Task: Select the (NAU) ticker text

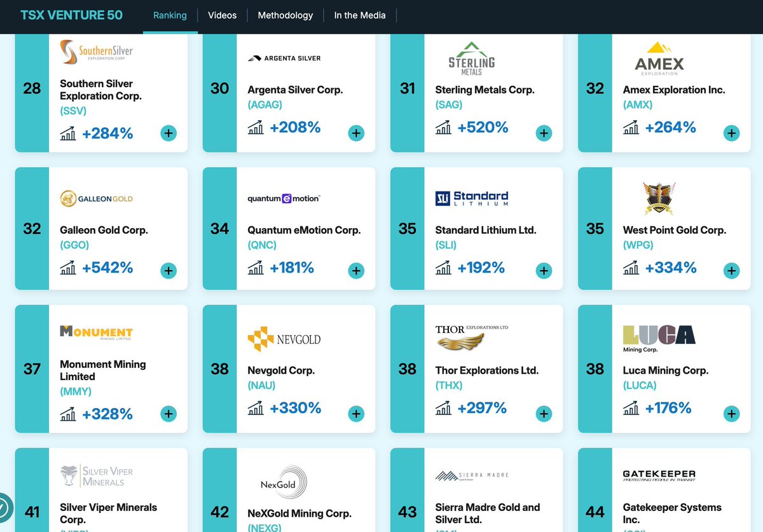Action: (x=262, y=385)
